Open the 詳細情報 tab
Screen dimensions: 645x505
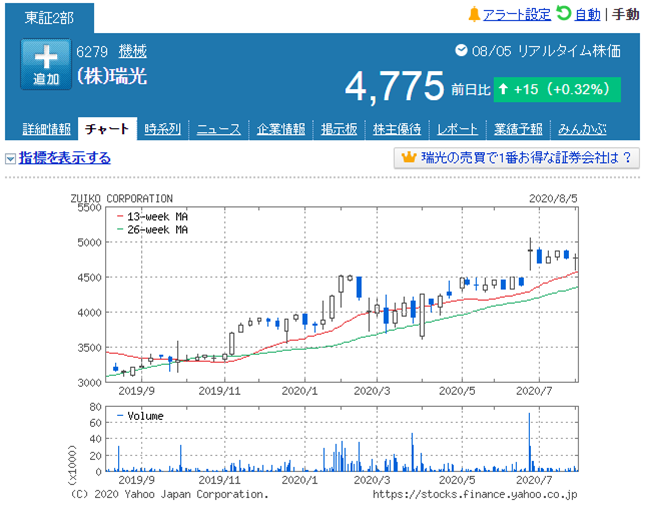(46, 129)
